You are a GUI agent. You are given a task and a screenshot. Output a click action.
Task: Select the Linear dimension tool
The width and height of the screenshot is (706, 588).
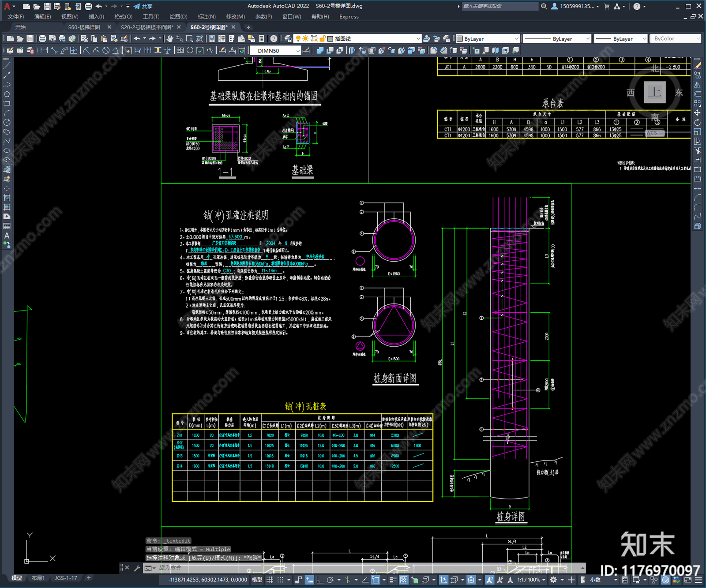tap(44, 51)
